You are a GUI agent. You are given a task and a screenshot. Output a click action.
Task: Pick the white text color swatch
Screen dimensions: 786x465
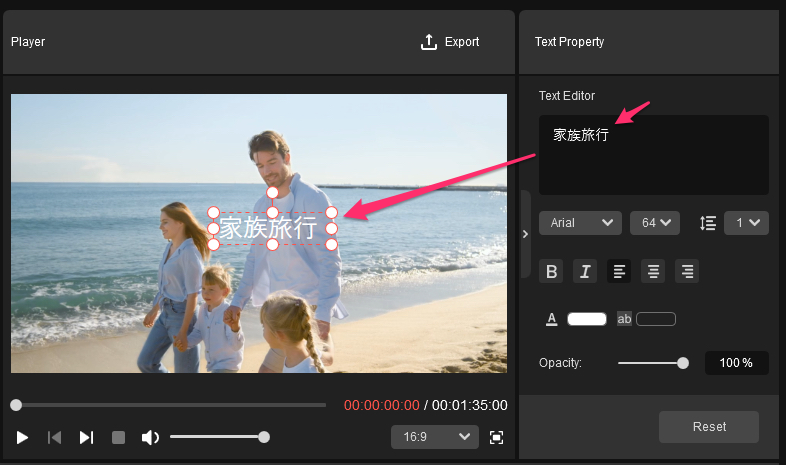tap(587, 319)
